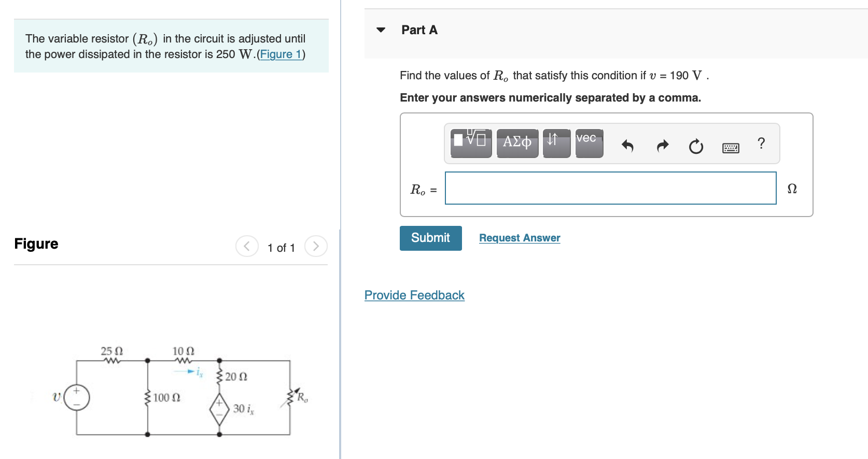The image size is (868, 459).
Task: Open the equation editor help
Action: point(761,144)
